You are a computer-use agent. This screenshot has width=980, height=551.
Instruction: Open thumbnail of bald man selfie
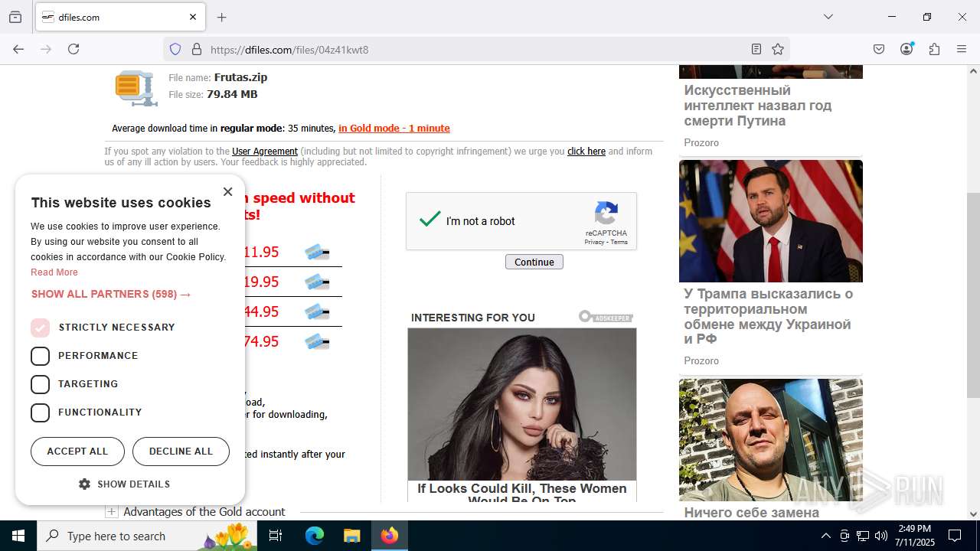click(771, 440)
